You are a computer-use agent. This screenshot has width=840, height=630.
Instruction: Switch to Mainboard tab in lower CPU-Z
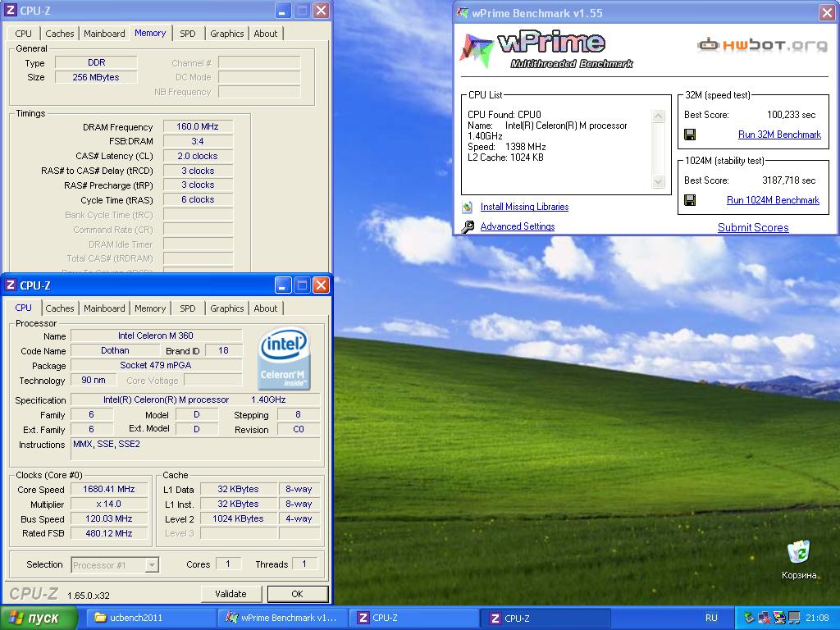104,308
